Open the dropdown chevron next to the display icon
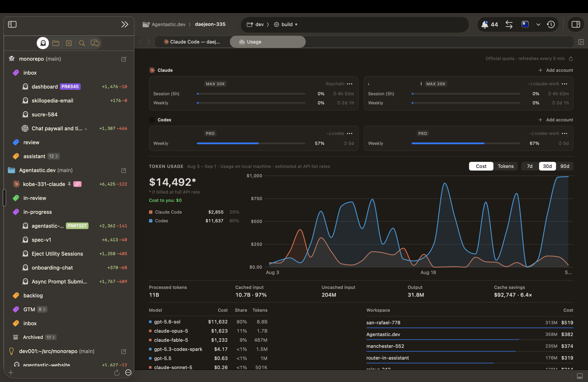 click(x=538, y=24)
